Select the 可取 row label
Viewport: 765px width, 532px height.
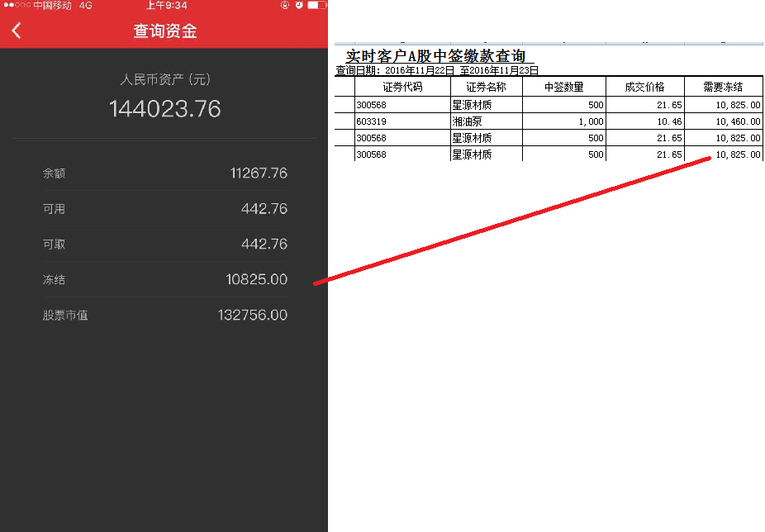54,244
